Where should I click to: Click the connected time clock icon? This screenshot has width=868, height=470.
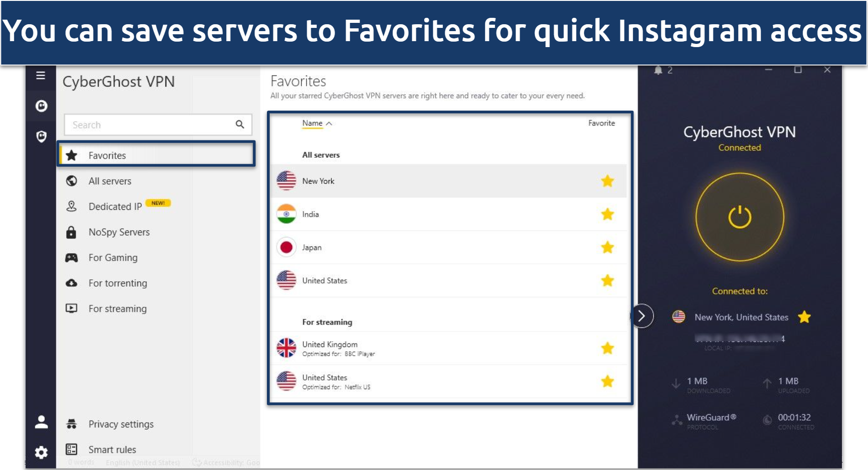click(x=767, y=420)
